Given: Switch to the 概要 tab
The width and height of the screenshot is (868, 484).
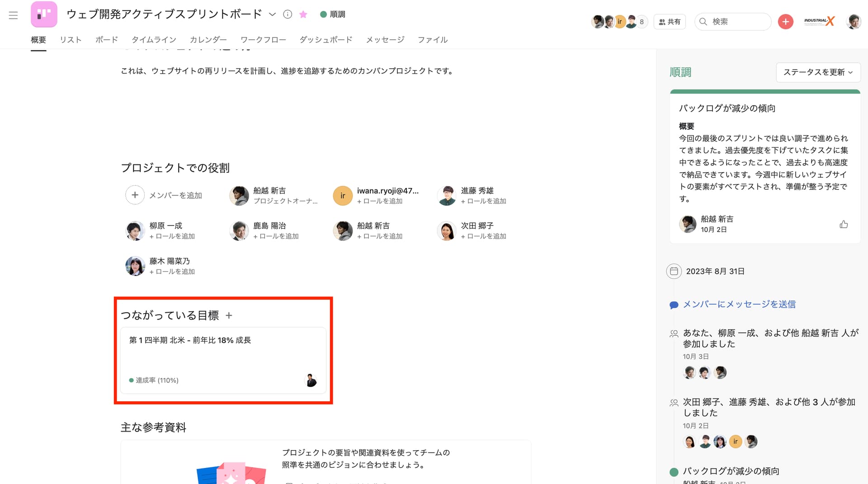Looking at the screenshot, I should (x=38, y=40).
